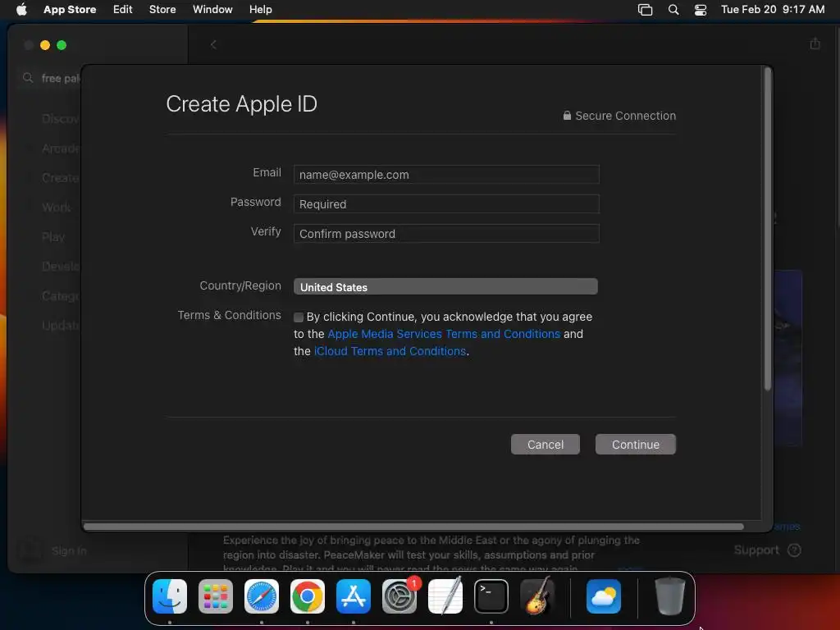Click the Stage Manager menu bar icon
The height and width of the screenshot is (630, 840).
(x=645, y=10)
